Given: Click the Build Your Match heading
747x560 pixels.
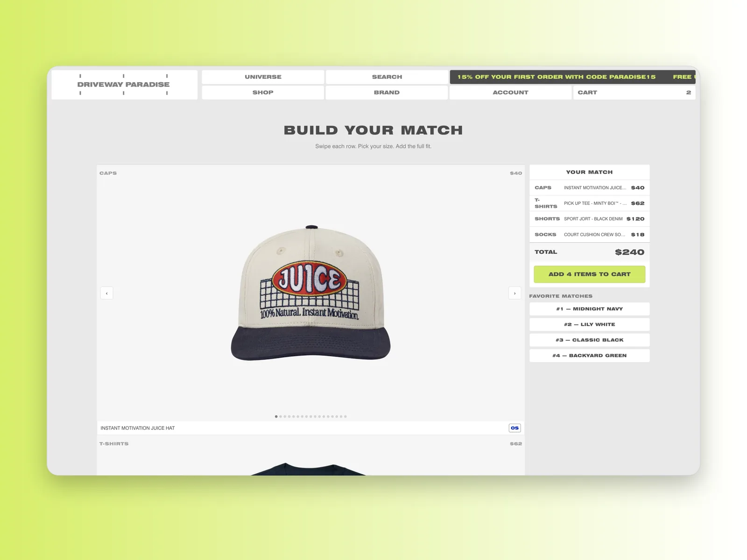Looking at the screenshot, I should tap(373, 130).
